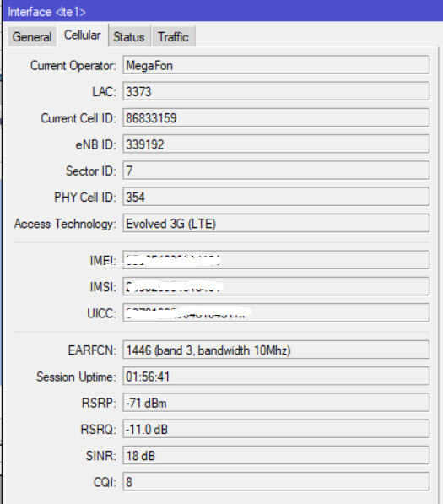Select the Current Cell ID value 86833159
Image resolution: width=443 pixels, height=504 pixels.
(276, 117)
